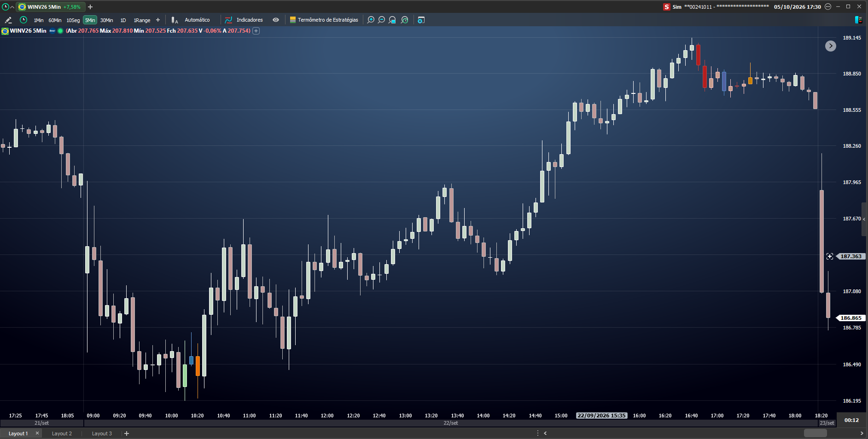868x439 pixels.
Task: Click the crosshair price marker icon
Action: coord(830,256)
